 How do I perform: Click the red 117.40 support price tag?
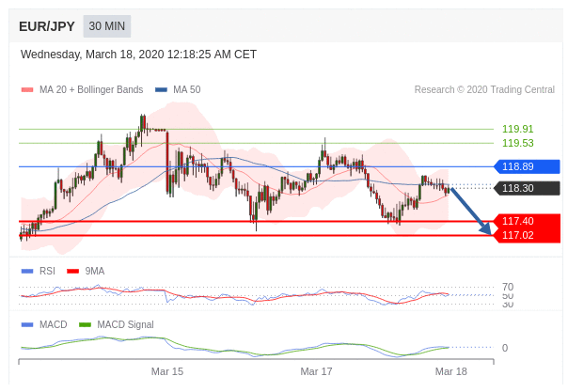(x=527, y=221)
